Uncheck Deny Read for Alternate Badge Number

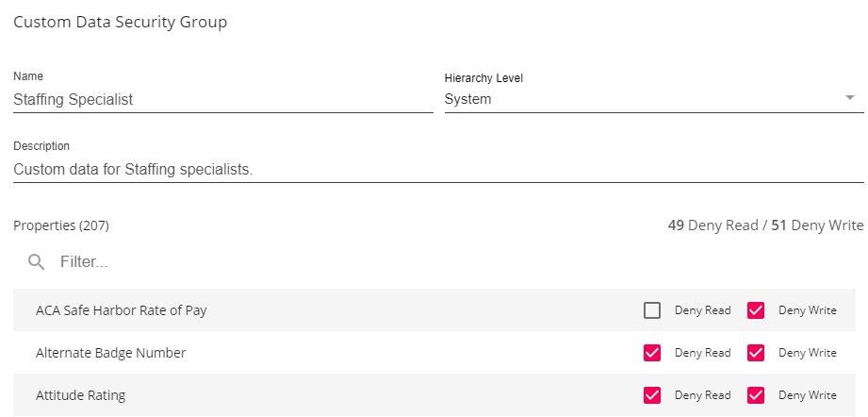pyautogui.click(x=652, y=353)
